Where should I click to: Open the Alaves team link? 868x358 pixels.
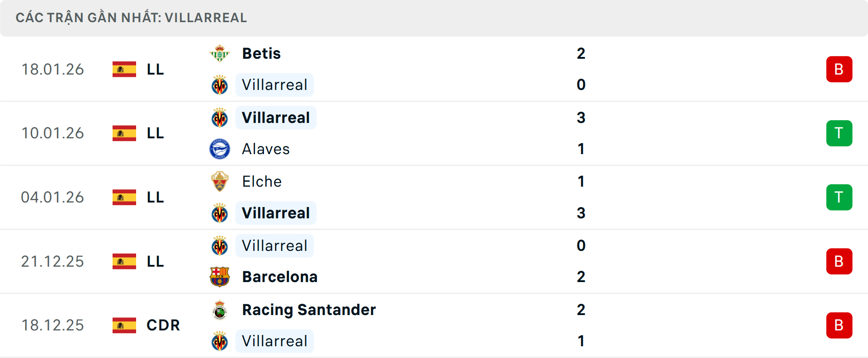click(265, 149)
